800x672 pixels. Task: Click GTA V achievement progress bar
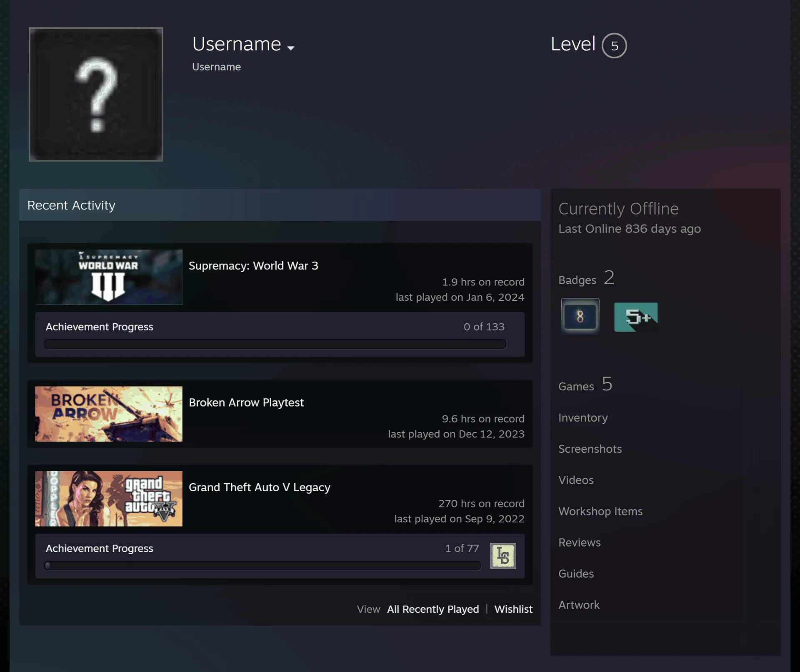click(262, 566)
